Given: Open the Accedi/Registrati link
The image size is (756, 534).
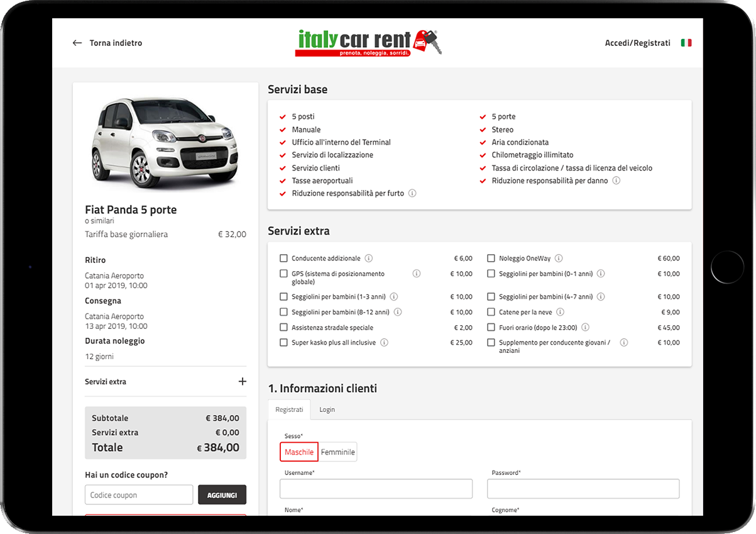Looking at the screenshot, I should point(637,43).
